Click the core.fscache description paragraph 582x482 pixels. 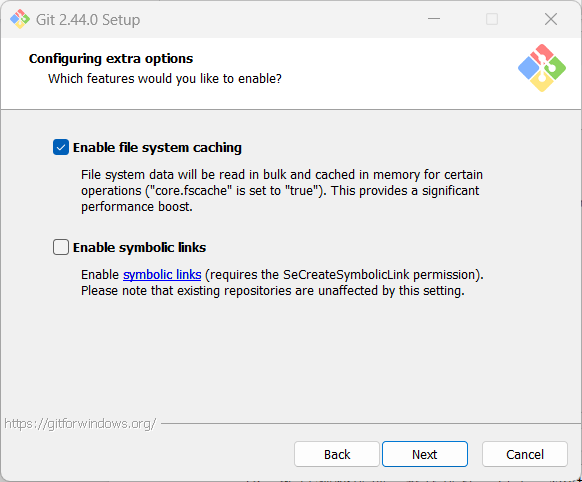tap(282, 190)
